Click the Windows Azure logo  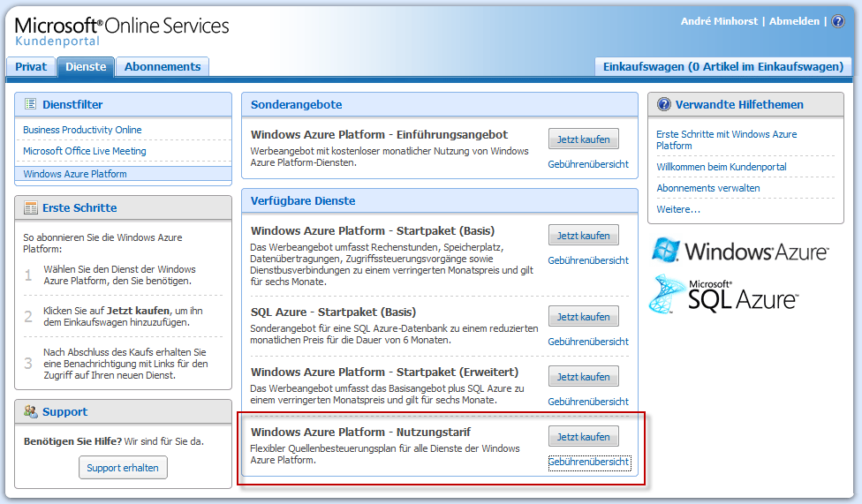(740, 251)
